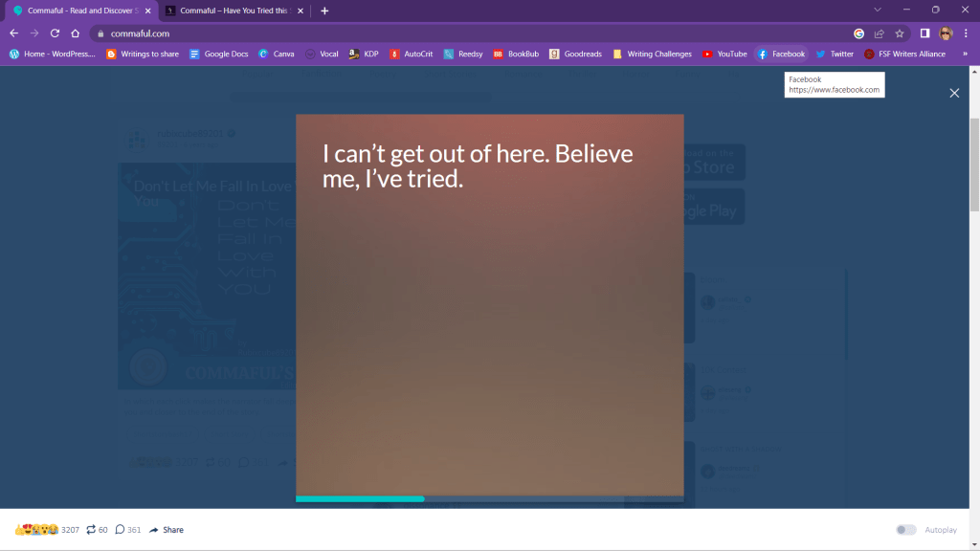Open comments via speech bubble icon
This screenshot has width=980, height=551.
pyautogui.click(x=120, y=530)
